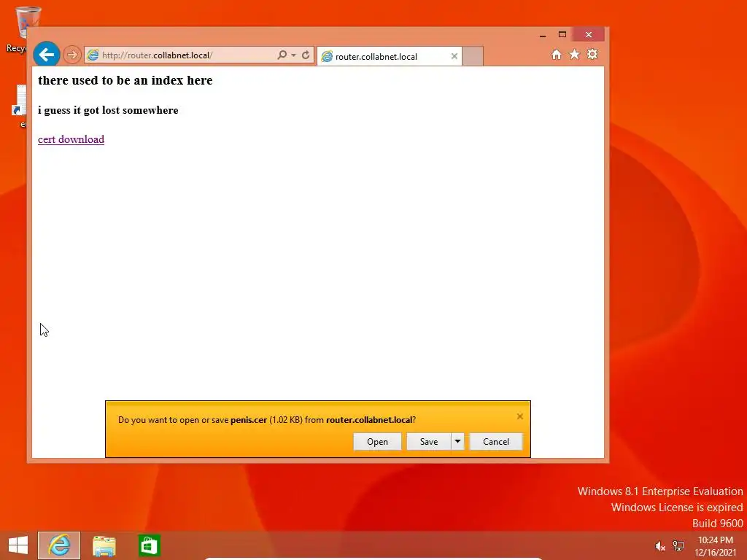The height and width of the screenshot is (560, 747).
Task: Click Open in the download prompt
Action: [x=377, y=441]
